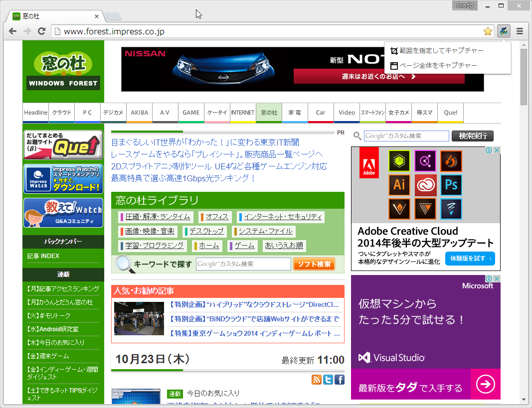Click the 検索実行 search button
The image size is (532, 408).
point(472,136)
